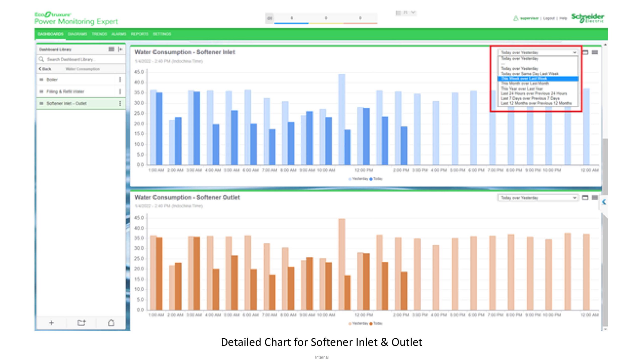
Task: Click the Logout link
Action: coord(549,18)
